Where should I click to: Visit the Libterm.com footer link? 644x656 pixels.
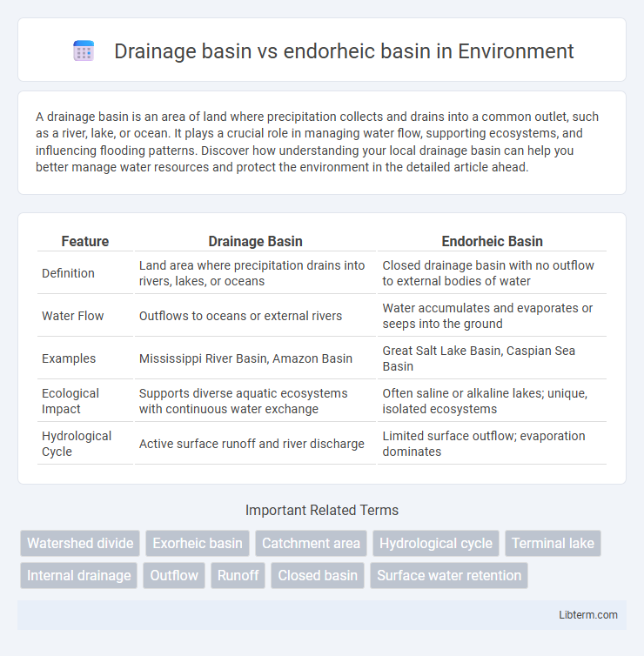tap(588, 614)
